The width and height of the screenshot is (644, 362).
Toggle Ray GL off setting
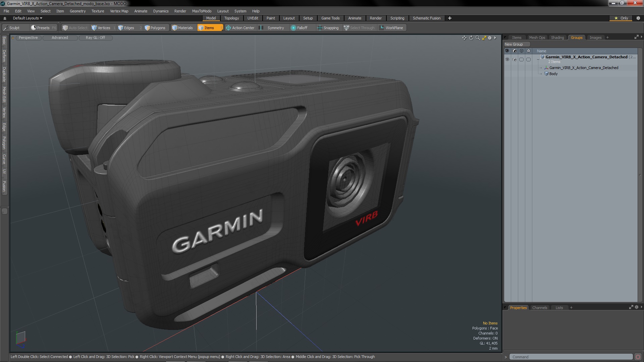(x=95, y=38)
